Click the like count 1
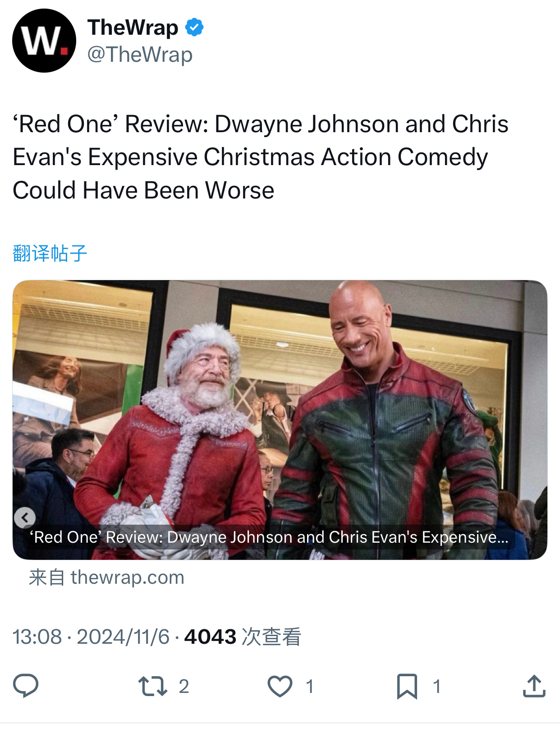Viewport: 560px width, 729px height. tap(310, 686)
